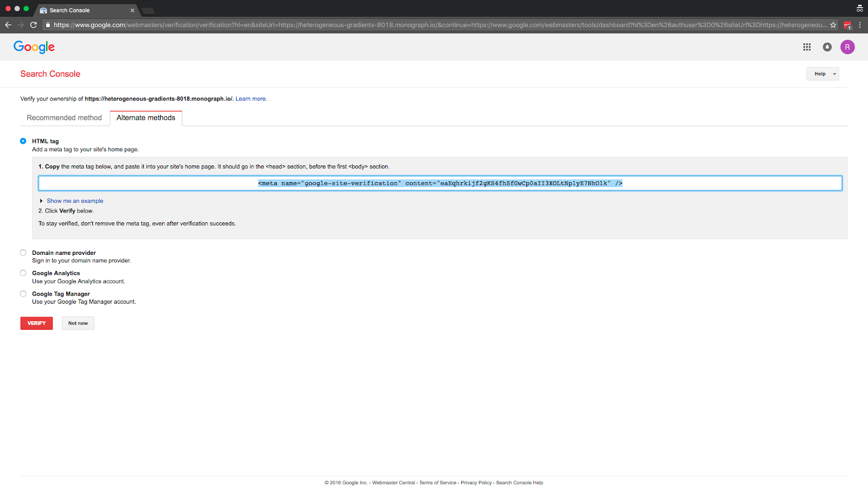Click 'Add a meta tag to your site's home page.' text
Viewport: 868px width, 488px height.
pos(85,150)
